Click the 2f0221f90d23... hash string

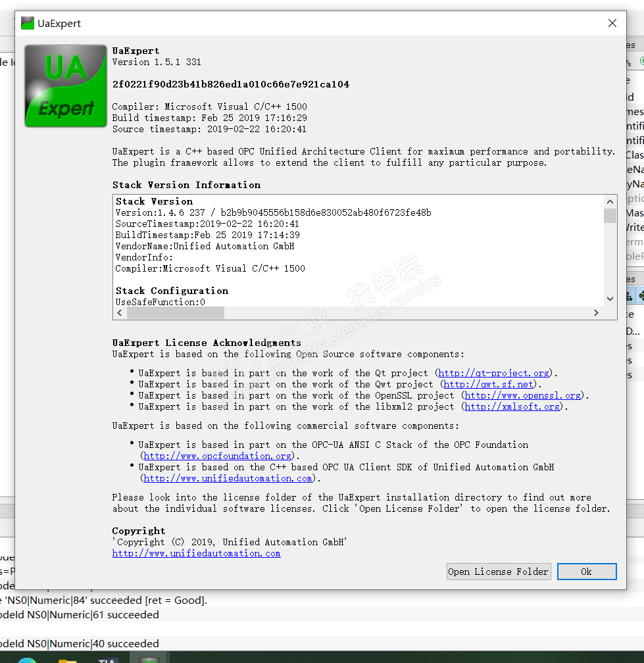(231, 84)
